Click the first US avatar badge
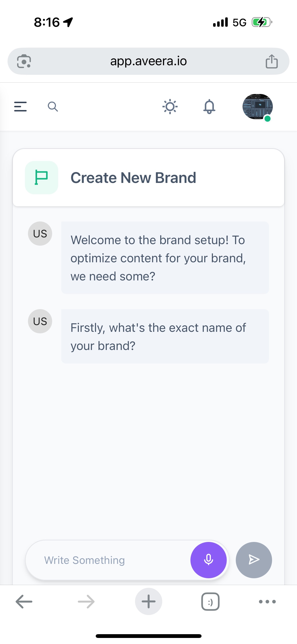The width and height of the screenshot is (297, 644). coord(40,234)
